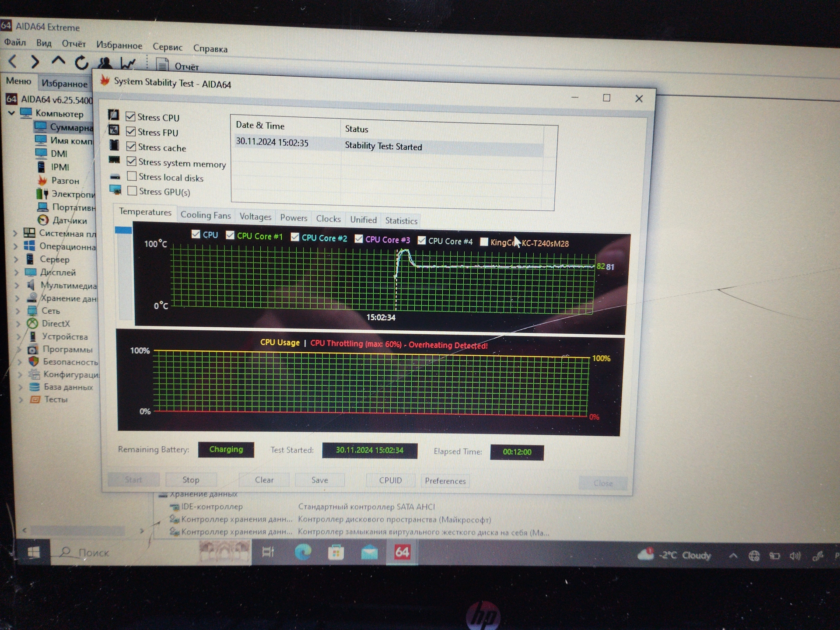Select the Разгон overclock item
Viewport: 840px width, 630px height.
(65, 181)
